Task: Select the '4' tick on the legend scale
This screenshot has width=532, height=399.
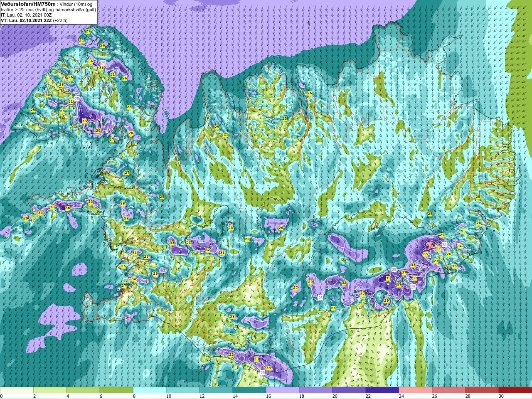Action: click(x=68, y=396)
